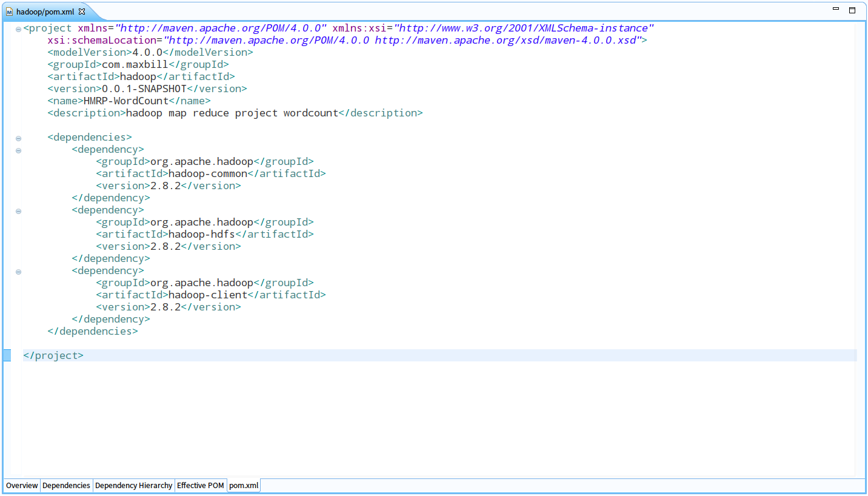Click artifactId value hadoop-common
Screen dimensions: 868x496
click(x=208, y=173)
